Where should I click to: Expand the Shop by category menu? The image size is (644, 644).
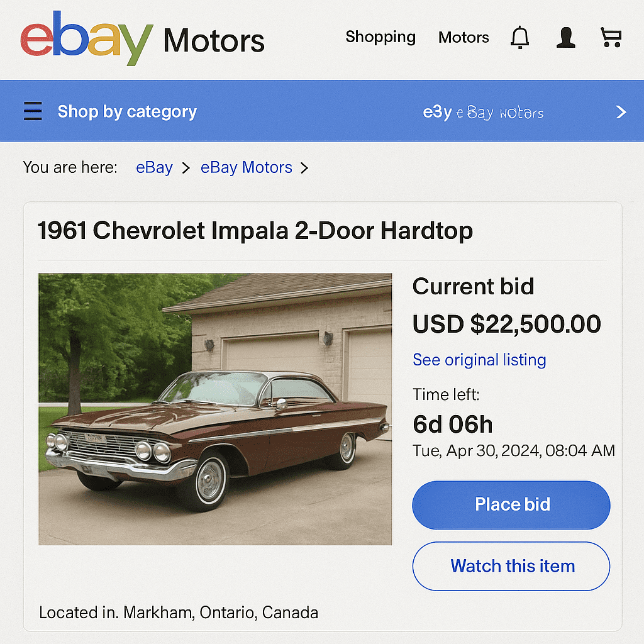pyautogui.click(x=126, y=111)
